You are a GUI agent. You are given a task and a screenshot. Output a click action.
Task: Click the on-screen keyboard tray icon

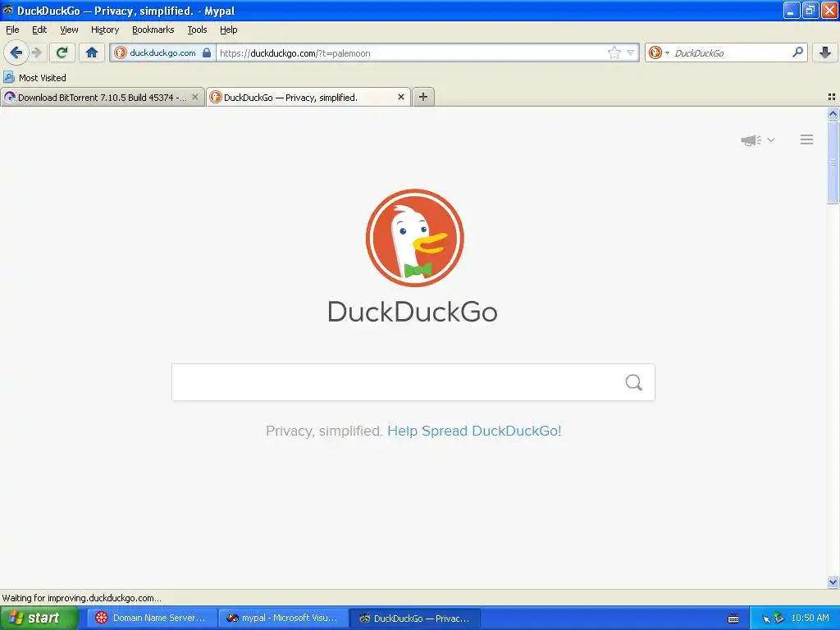coord(733,619)
